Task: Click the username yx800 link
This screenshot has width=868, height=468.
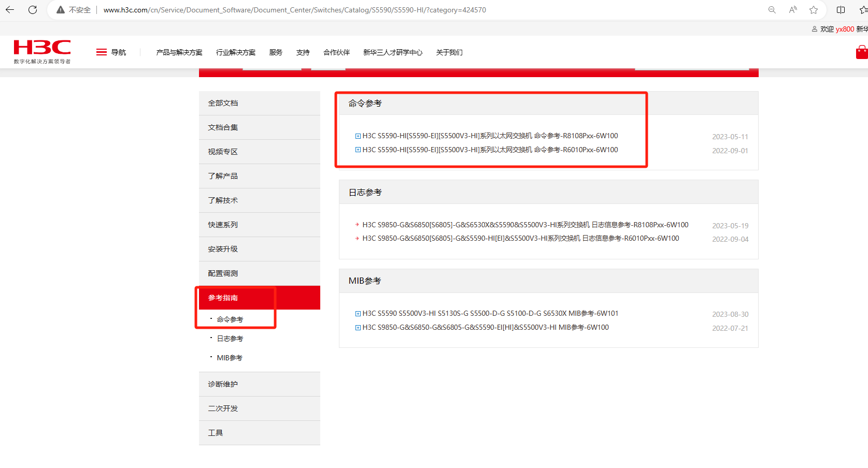Action: pos(845,29)
